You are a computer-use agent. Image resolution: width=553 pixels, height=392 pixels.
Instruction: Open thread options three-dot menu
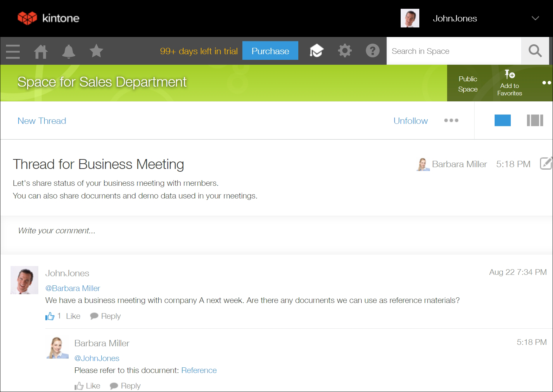point(451,120)
